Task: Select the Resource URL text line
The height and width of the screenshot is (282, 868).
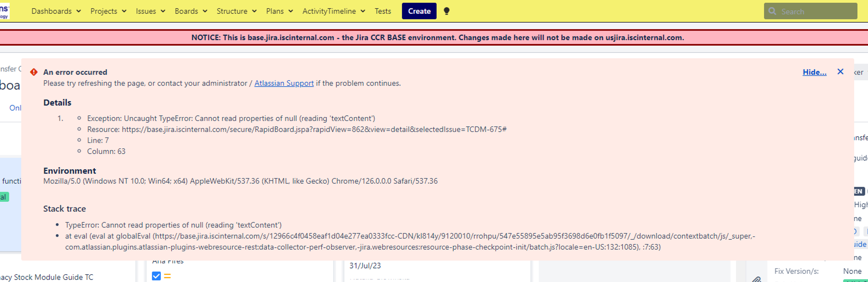Action: click(x=297, y=129)
